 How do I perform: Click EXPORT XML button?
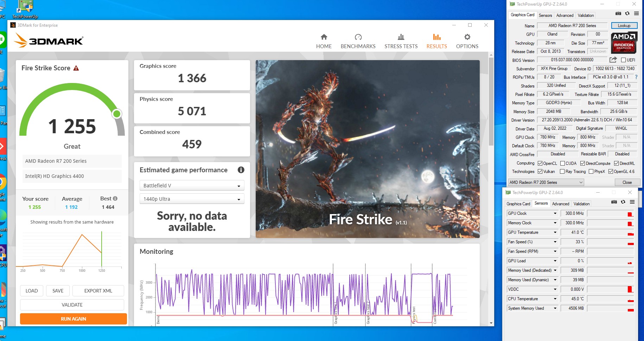98,291
